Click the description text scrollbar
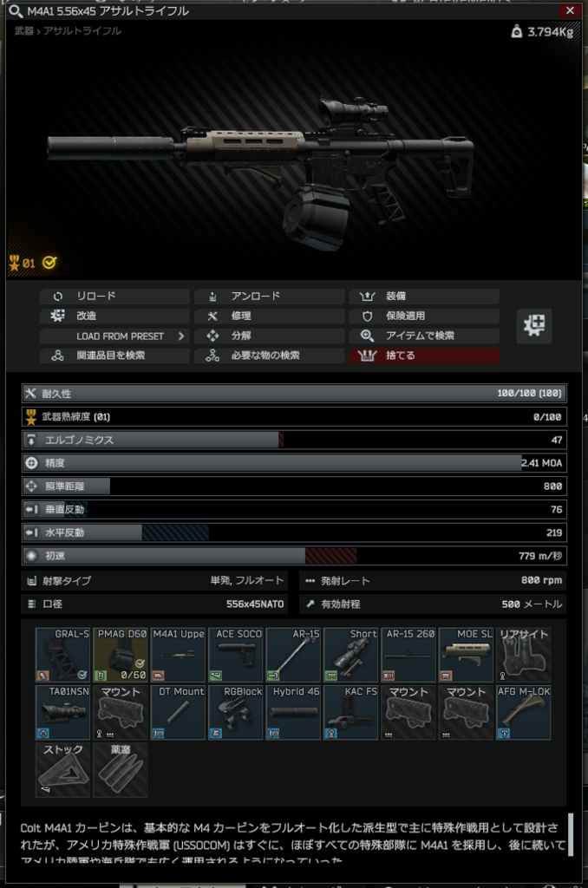 [x=571, y=834]
